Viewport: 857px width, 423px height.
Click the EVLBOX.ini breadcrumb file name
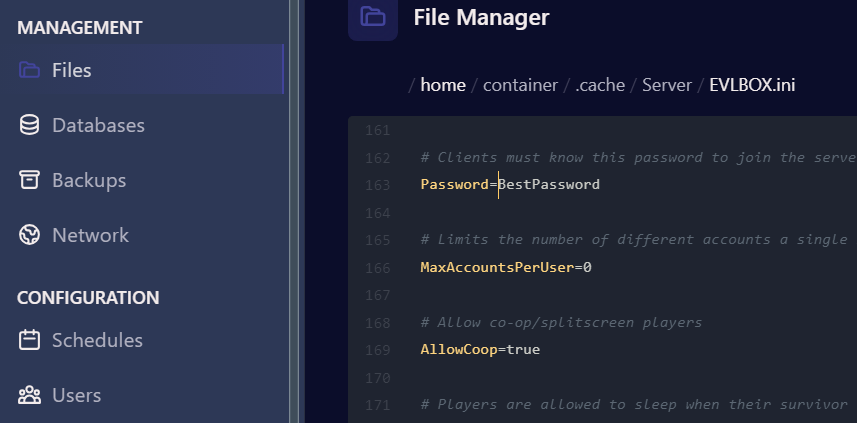(x=752, y=85)
